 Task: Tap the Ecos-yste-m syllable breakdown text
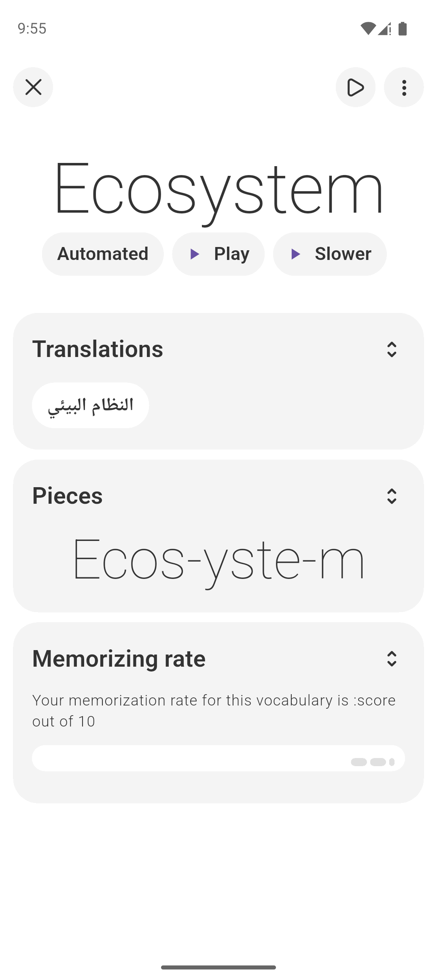pyautogui.click(x=218, y=561)
